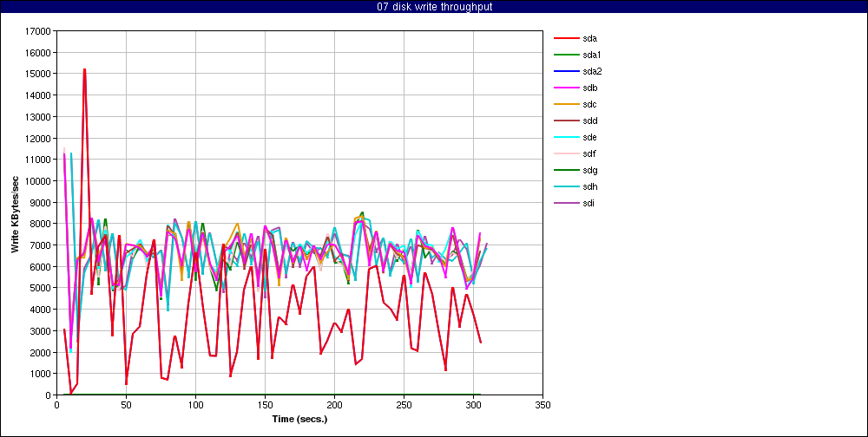Click the 5000 y-axis tick label
Screen dimensions: 868x437
[43, 288]
